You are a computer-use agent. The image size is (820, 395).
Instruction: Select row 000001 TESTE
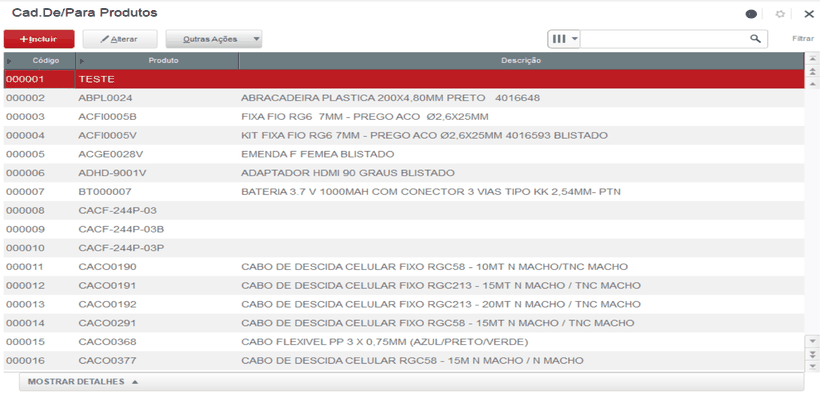point(404,80)
